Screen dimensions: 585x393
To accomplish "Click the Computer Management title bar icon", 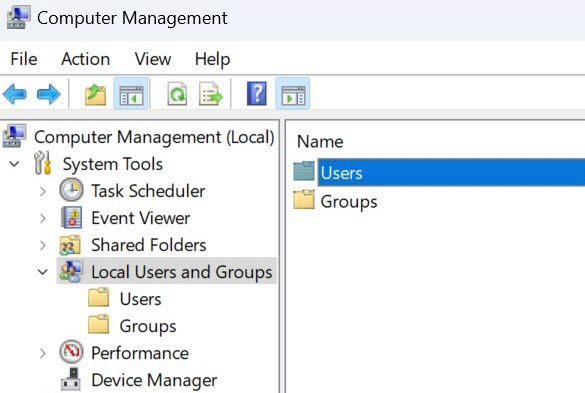I will (x=18, y=18).
